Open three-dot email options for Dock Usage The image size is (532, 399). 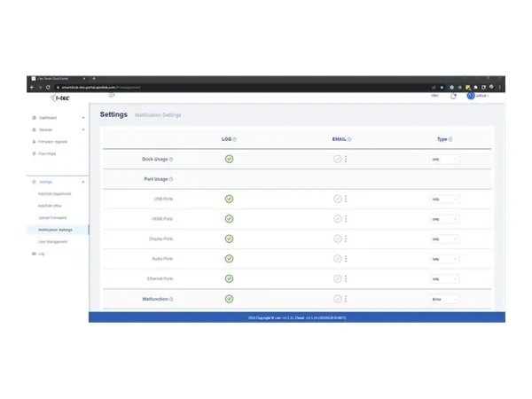pos(346,160)
